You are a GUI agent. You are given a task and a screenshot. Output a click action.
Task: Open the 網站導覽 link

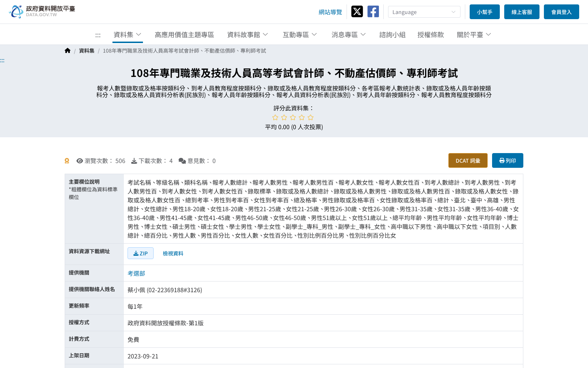tap(330, 12)
